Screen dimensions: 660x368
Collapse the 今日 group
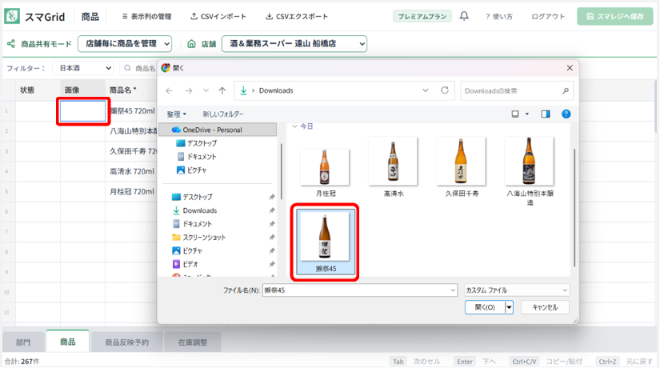point(295,126)
